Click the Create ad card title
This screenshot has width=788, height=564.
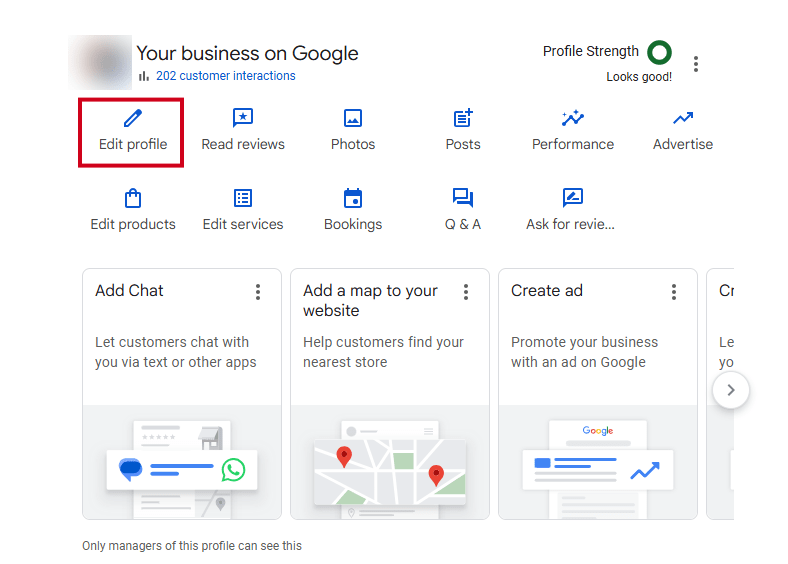547,291
